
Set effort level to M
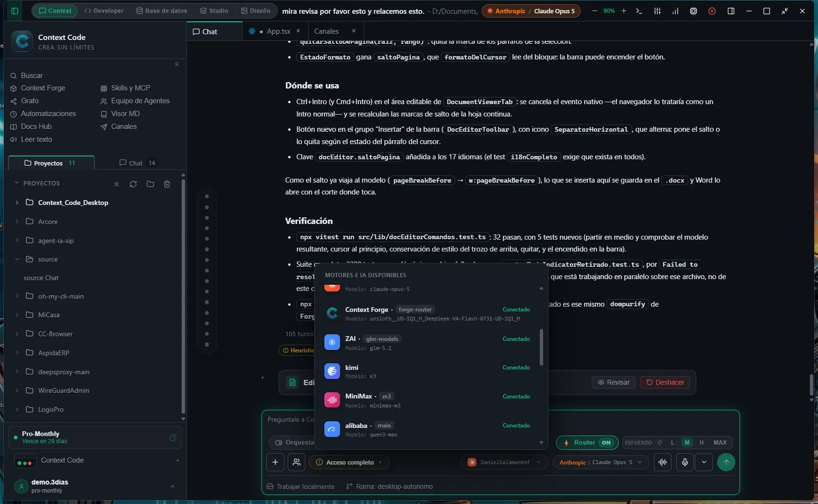(687, 442)
